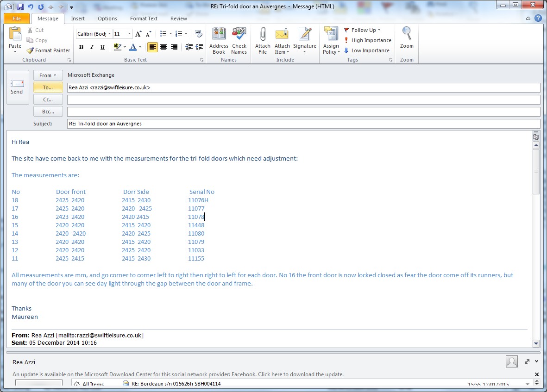
Task: Open the Insert ribbon tab
Action: coord(78,19)
